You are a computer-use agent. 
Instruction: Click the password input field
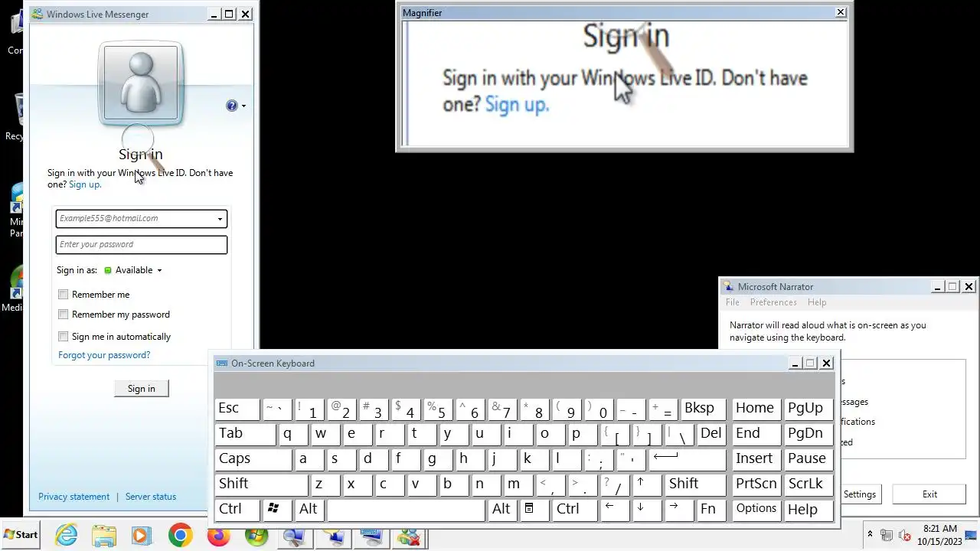pyautogui.click(x=142, y=245)
